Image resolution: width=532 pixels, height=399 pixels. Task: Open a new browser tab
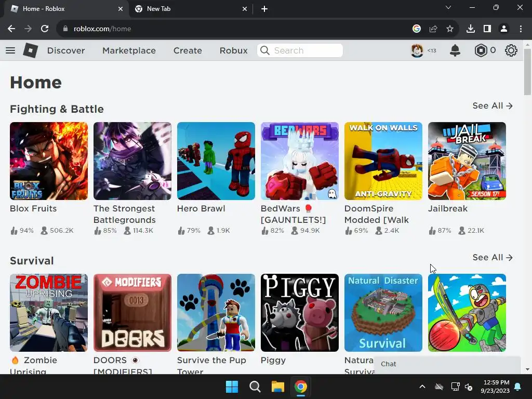click(x=264, y=9)
